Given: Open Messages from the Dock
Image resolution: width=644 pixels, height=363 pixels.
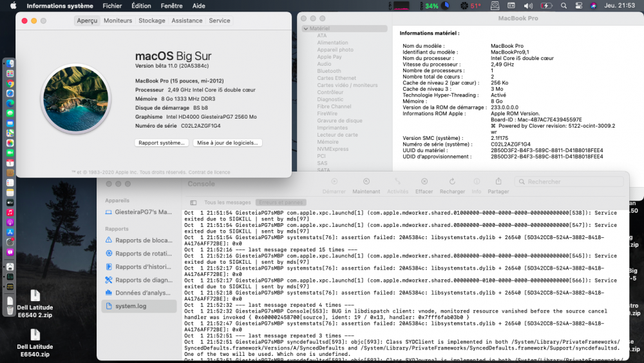Looking at the screenshot, I should tap(10, 113).
